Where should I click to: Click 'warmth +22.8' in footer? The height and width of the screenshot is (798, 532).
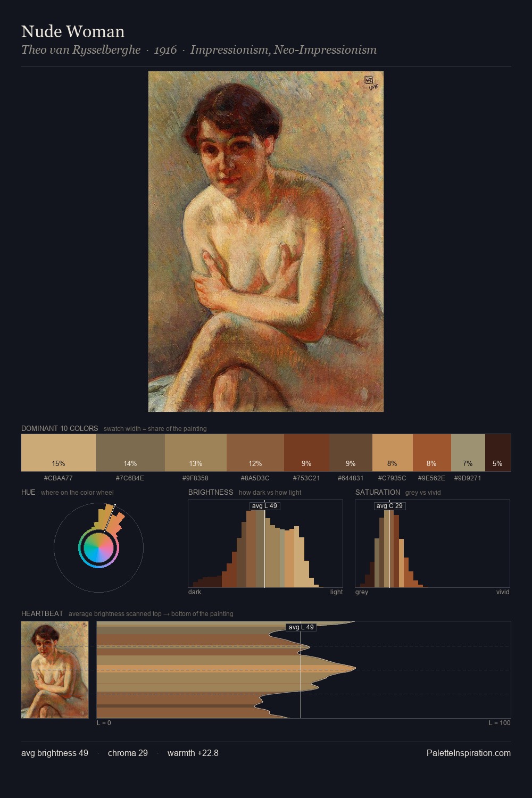tap(193, 753)
